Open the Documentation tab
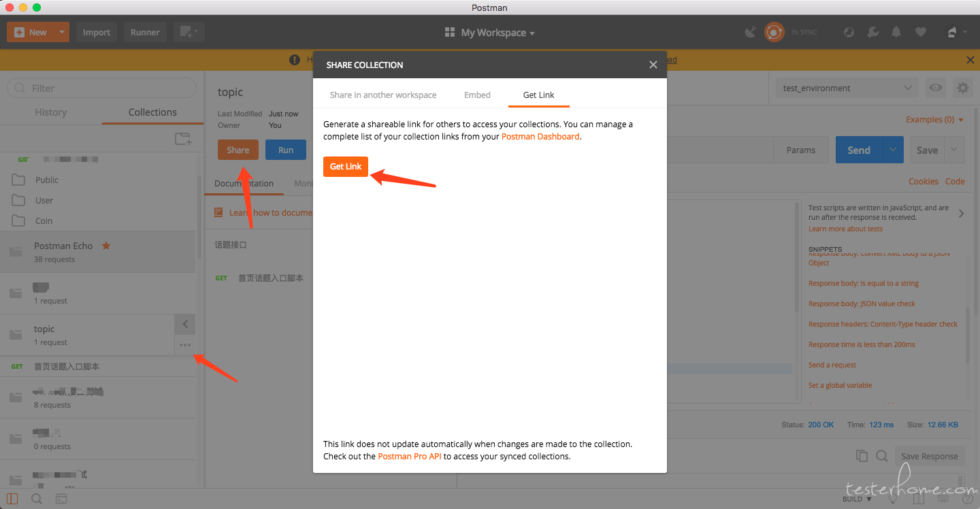Viewport: 980px width, 509px height. pyautogui.click(x=244, y=184)
